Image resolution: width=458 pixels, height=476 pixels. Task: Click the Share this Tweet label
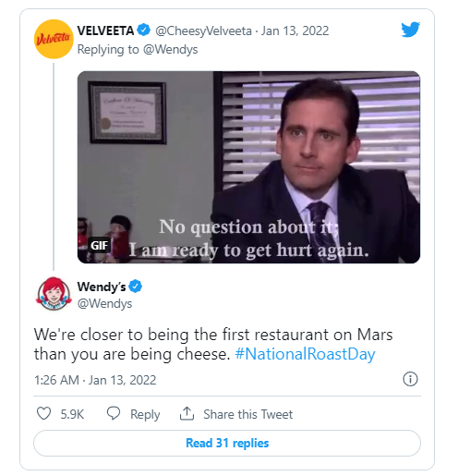[x=248, y=414]
